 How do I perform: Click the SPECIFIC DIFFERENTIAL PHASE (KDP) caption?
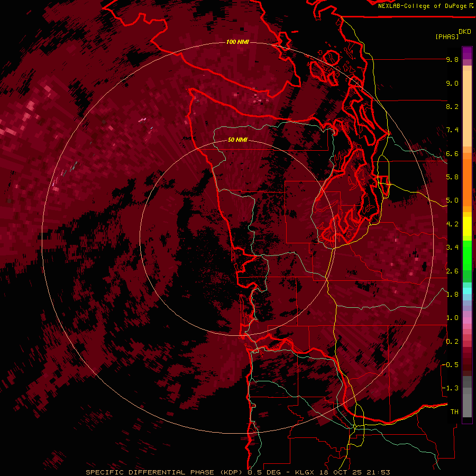(164, 472)
